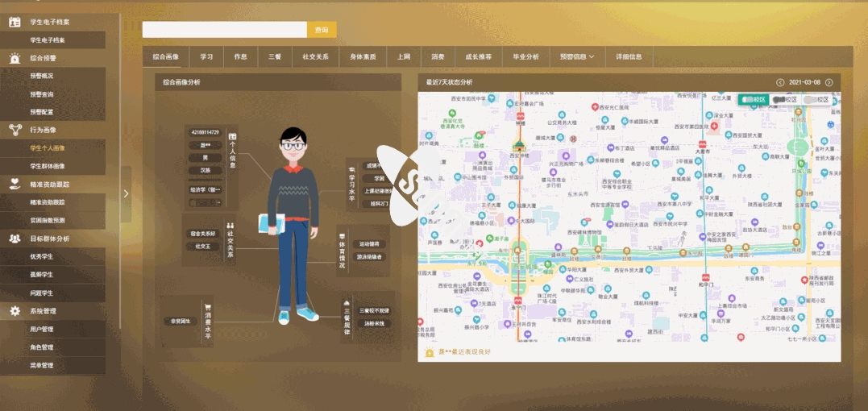Go to next date with right arrow
The height and width of the screenshot is (411, 868).
[x=829, y=82]
